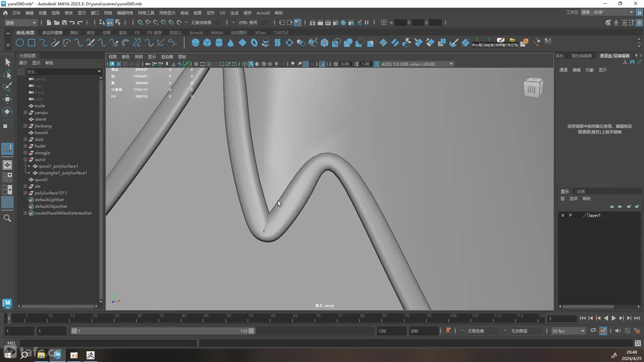This screenshot has height=362, width=644.
Task: Open the ACES color transform dropdown
Action: (x=418, y=64)
